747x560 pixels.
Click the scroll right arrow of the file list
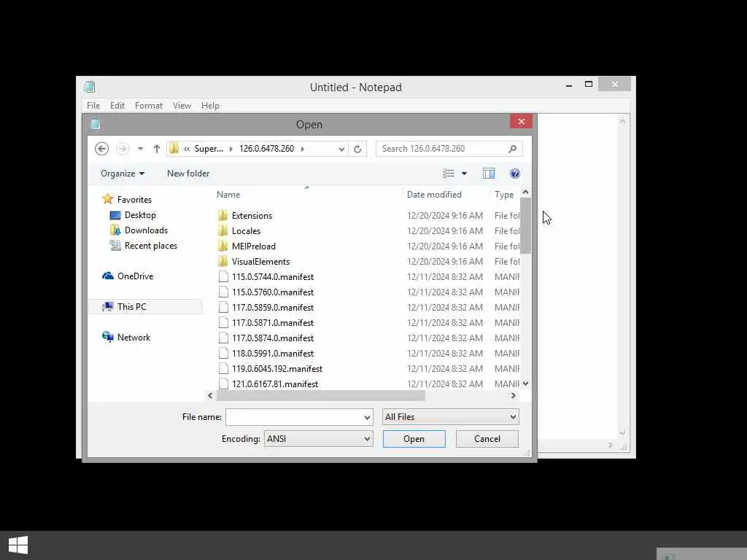click(513, 395)
